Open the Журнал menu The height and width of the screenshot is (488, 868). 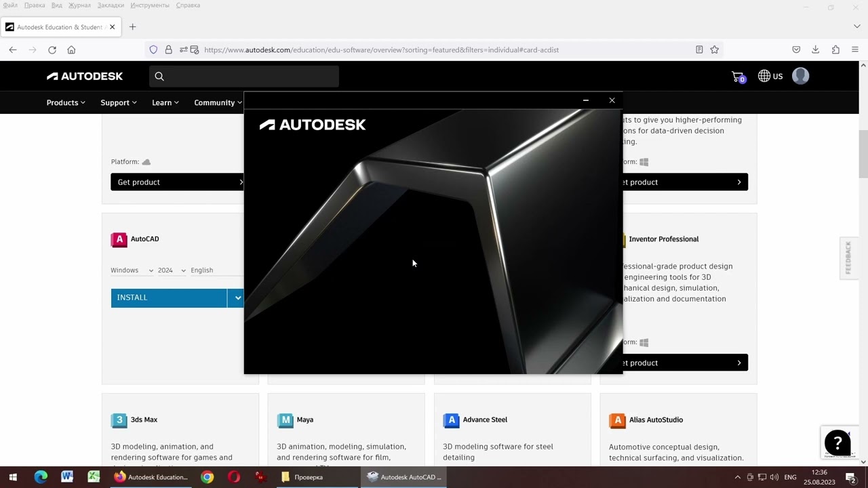[79, 5]
